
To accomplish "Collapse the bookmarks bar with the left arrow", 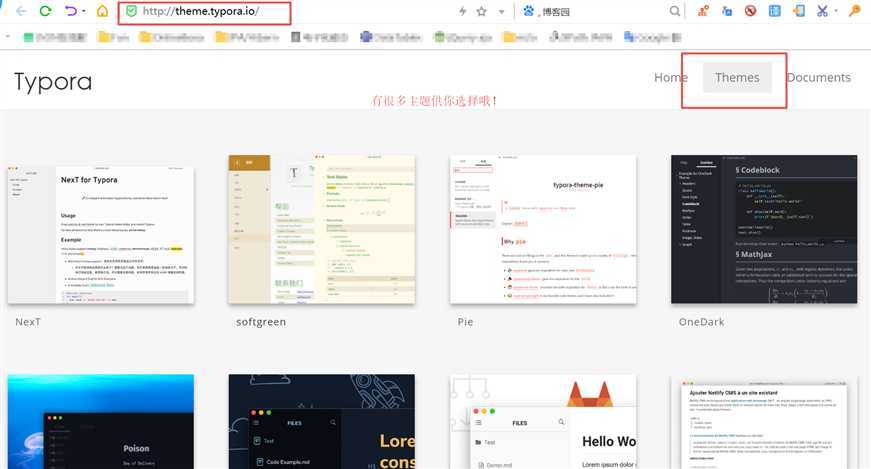I will (8, 37).
